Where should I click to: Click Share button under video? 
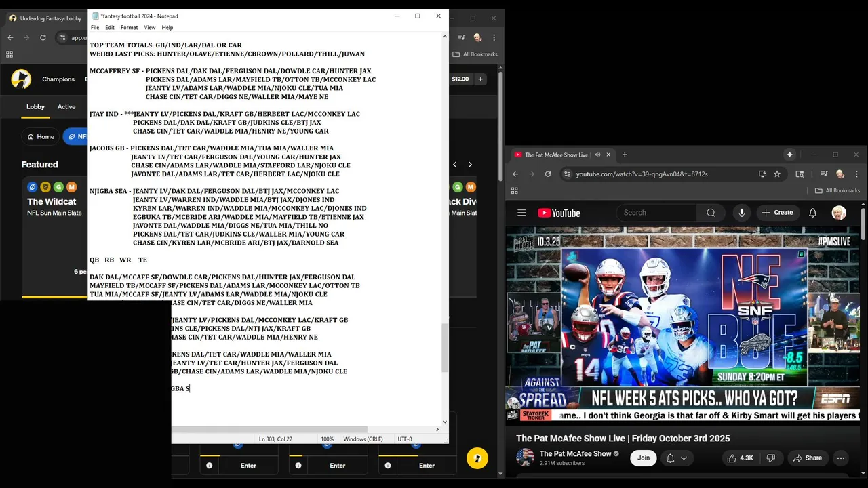[x=807, y=458]
